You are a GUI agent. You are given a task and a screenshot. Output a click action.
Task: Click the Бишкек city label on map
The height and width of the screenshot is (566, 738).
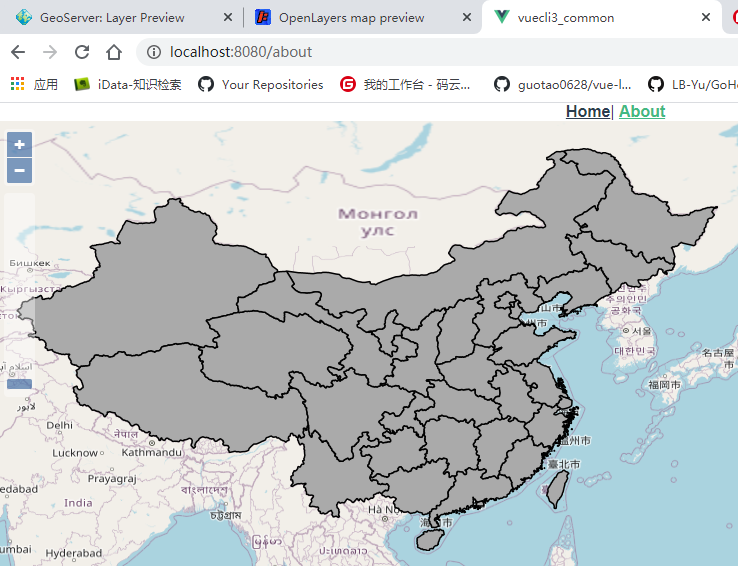(x=30, y=263)
